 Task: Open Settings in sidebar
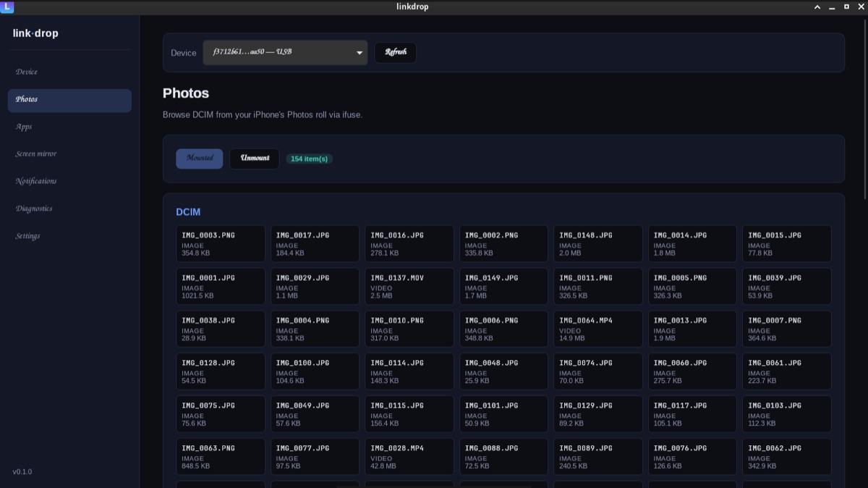(69, 237)
